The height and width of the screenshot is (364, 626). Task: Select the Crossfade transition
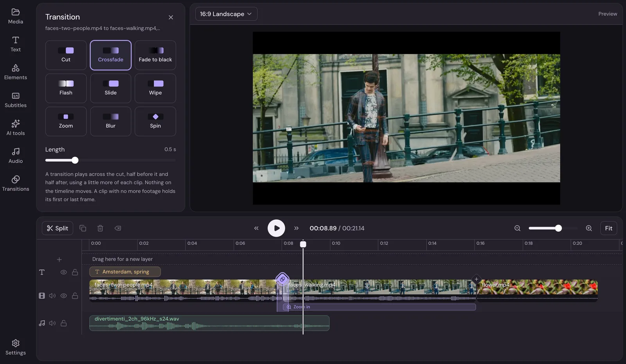click(111, 55)
